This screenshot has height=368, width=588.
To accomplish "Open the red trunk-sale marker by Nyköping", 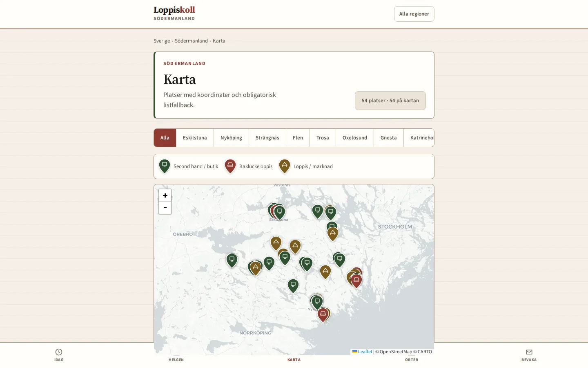I will (x=323, y=314).
